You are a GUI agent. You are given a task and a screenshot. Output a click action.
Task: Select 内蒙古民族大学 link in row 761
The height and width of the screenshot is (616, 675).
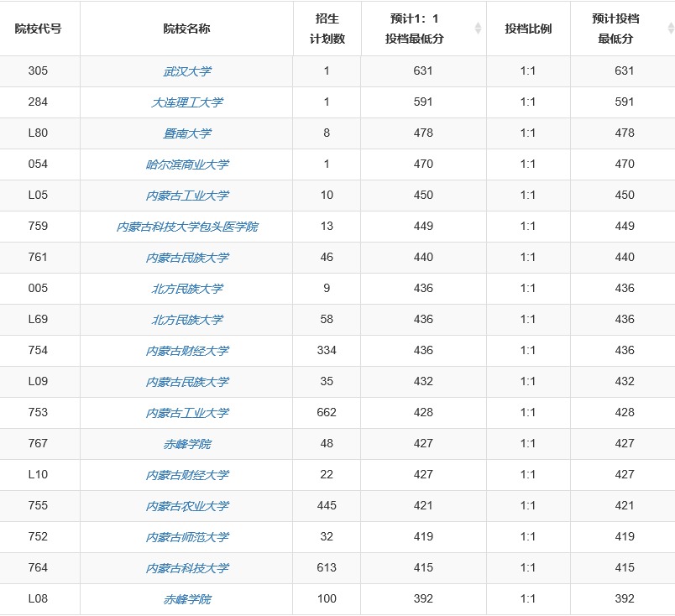tap(186, 258)
